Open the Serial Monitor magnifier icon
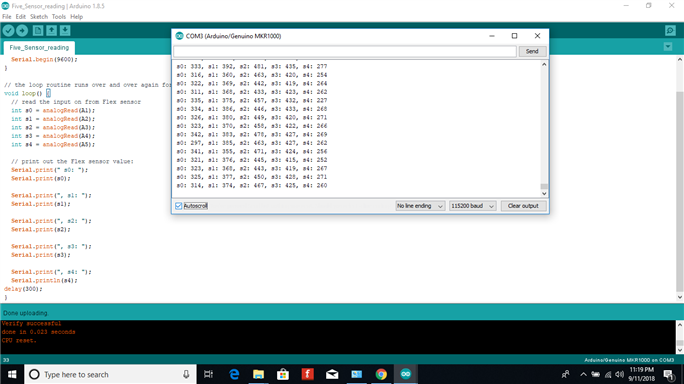Screen dimensions: 684x384 tap(670, 31)
